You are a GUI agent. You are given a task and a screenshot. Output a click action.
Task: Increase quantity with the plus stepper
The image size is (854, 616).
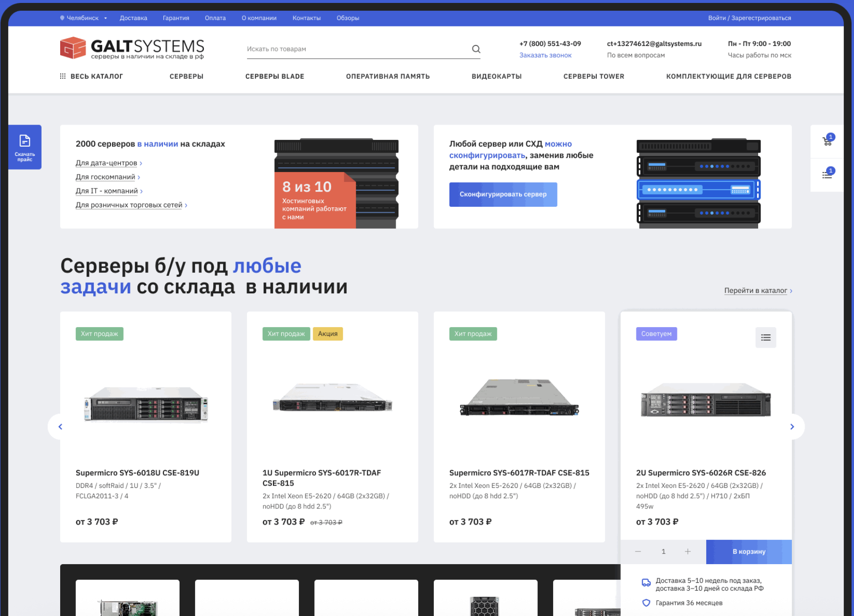(688, 551)
